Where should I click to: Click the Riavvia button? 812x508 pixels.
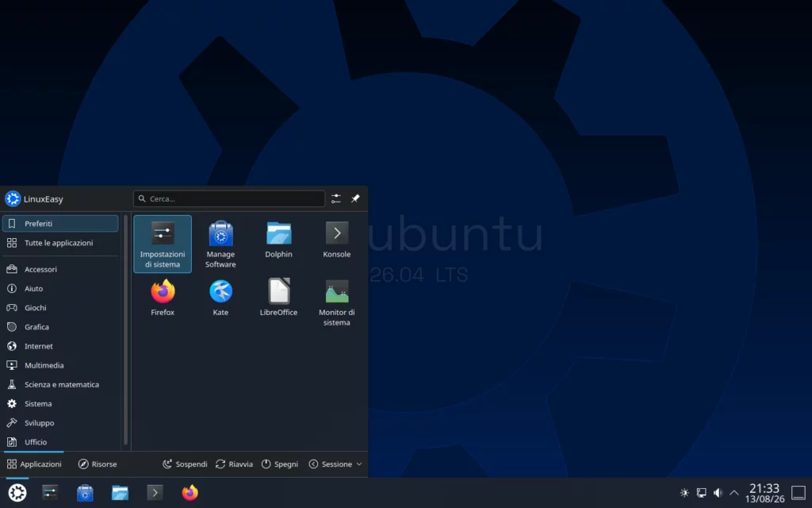point(234,464)
